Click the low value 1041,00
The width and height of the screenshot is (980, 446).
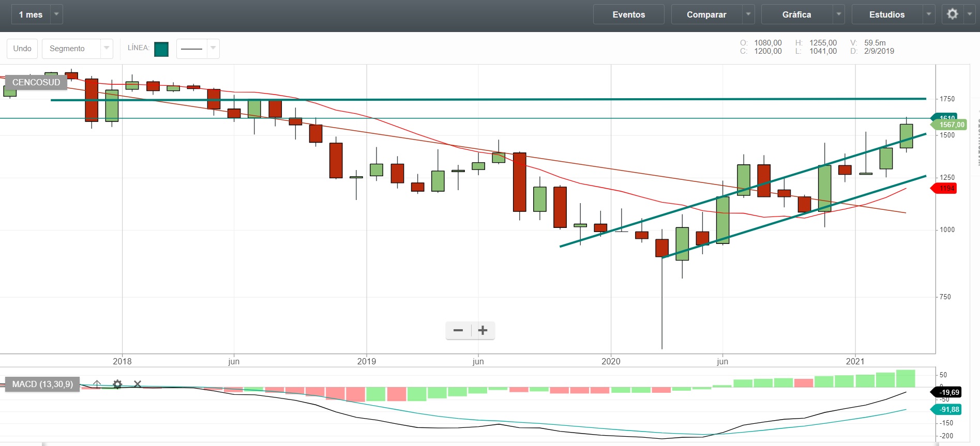click(823, 51)
